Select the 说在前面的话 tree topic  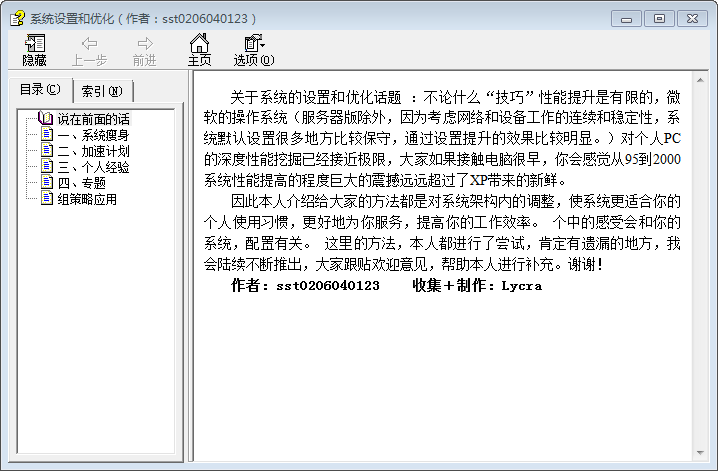coord(93,119)
